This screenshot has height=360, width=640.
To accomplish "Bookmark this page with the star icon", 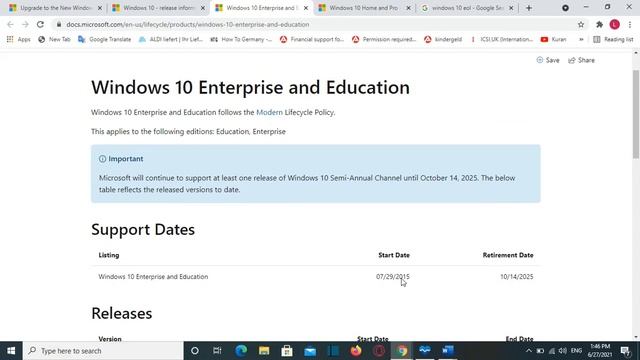I will 581,24.
